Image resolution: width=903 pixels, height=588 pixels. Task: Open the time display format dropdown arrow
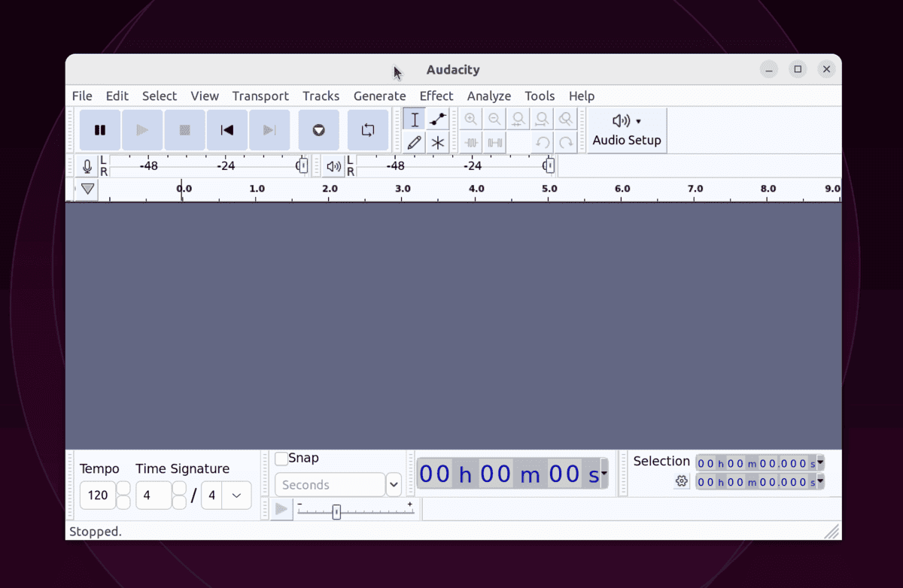pyautogui.click(x=604, y=474)
